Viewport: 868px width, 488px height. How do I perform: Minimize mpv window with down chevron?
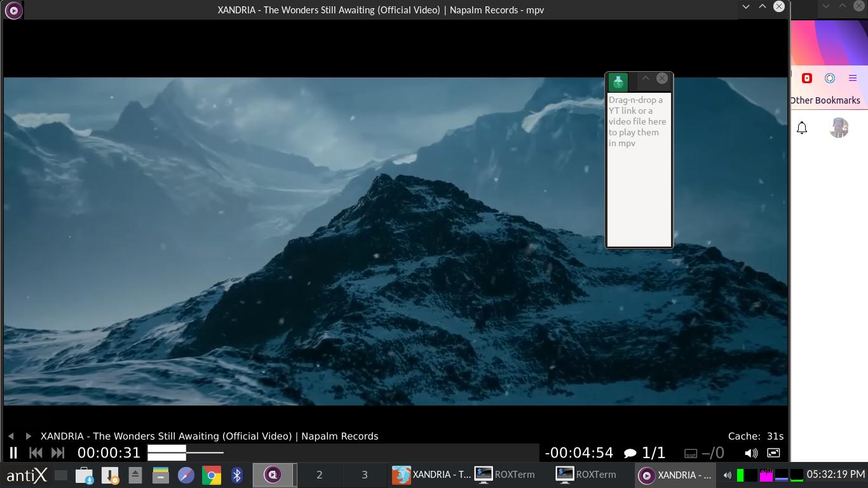(x=746, y=6)
